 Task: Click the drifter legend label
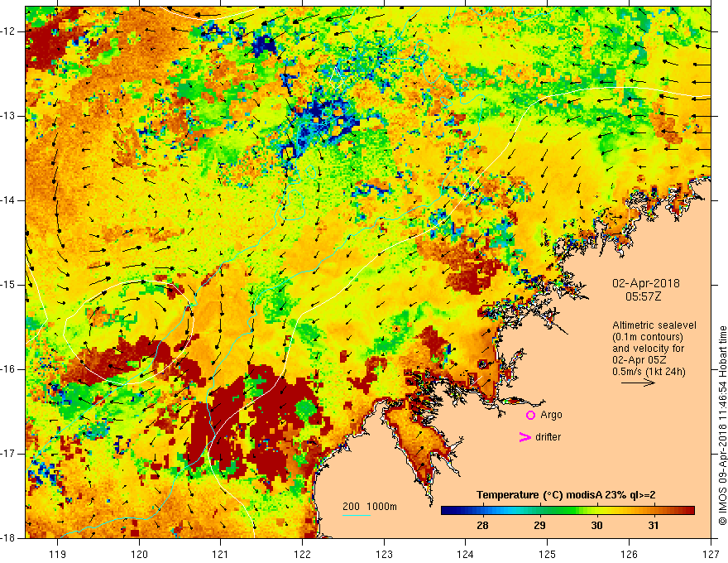point(548,437)
